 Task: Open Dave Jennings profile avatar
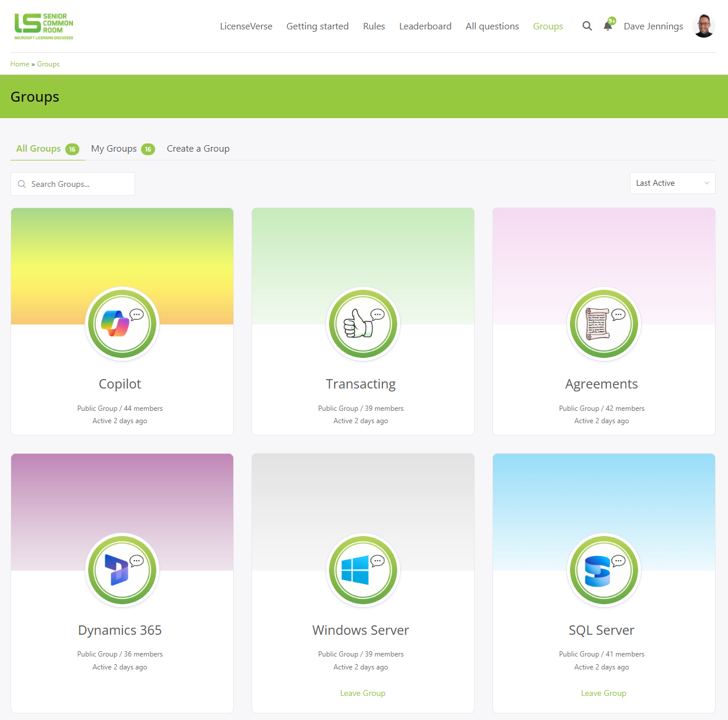(703, 26)
